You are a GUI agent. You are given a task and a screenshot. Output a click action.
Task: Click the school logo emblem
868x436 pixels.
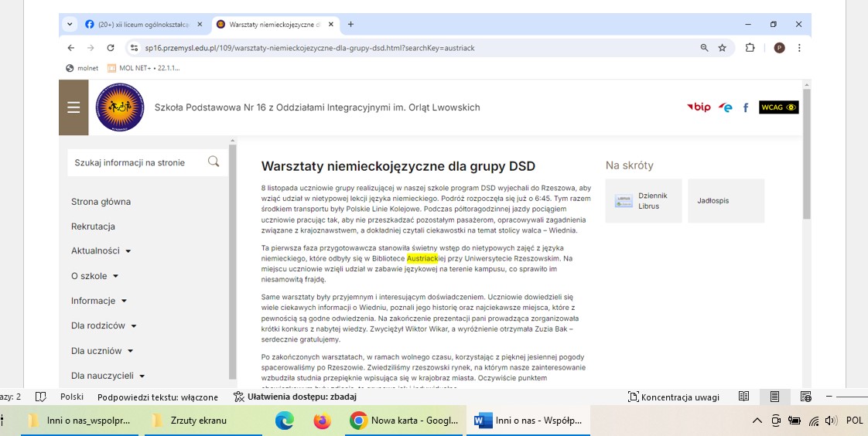tap(120, 107)
